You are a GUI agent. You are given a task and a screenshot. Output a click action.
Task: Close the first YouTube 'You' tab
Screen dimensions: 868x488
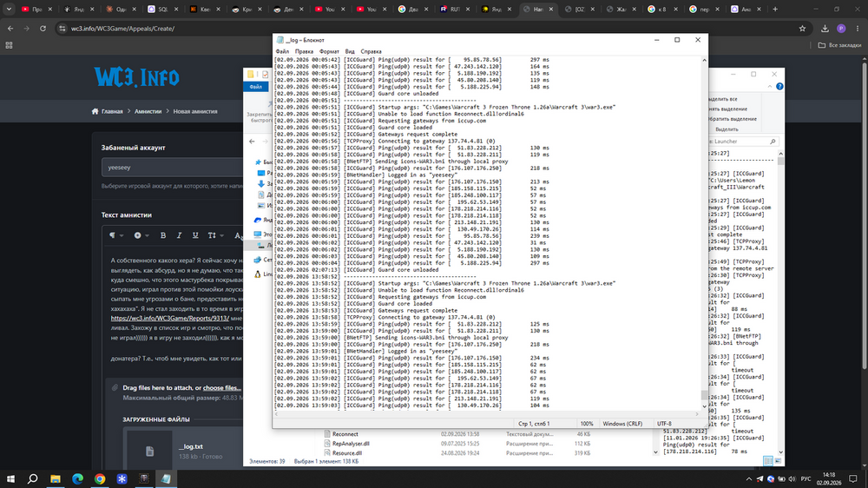(x=343, y=9)
